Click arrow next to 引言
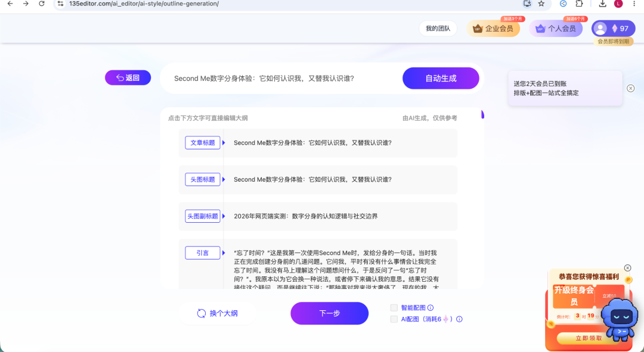Viewport: 644px width, 352px height. tap(224, 253)
